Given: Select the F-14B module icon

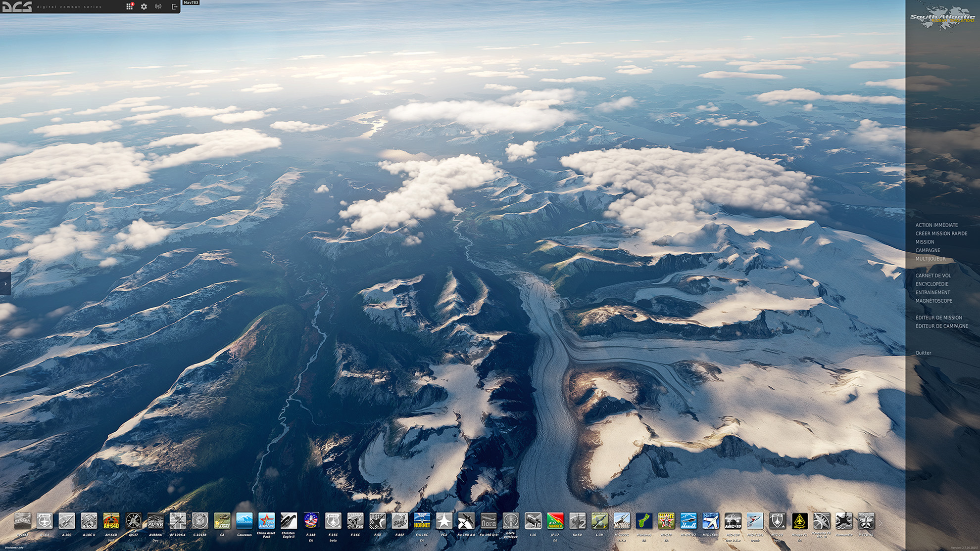Looking at the screenshot, I should click(311, 521).
